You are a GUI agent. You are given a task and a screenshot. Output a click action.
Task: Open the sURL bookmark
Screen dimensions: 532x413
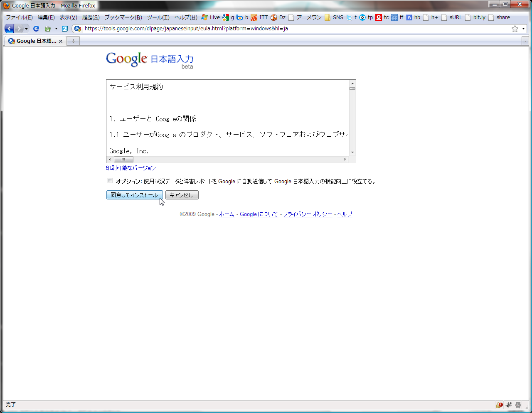click(x=452, y=17)
